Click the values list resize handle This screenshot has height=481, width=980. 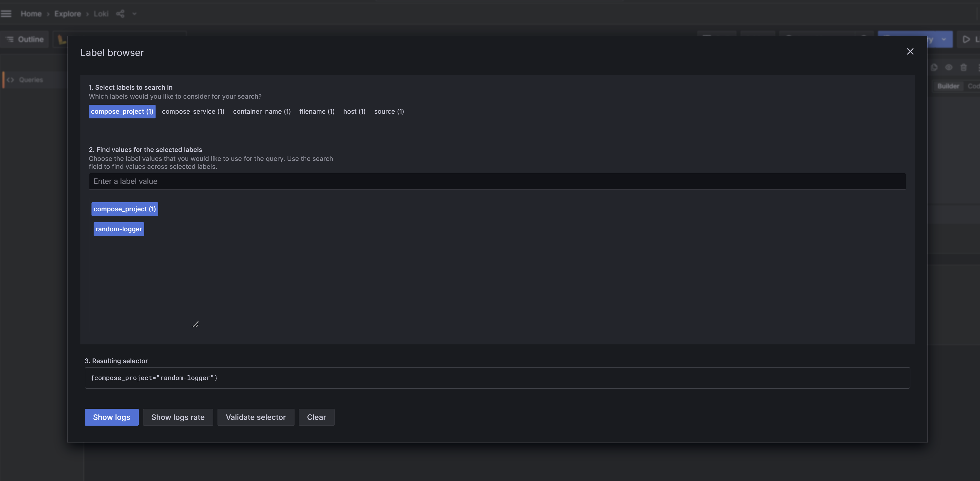pyautogui.click(x=196, y=324)
